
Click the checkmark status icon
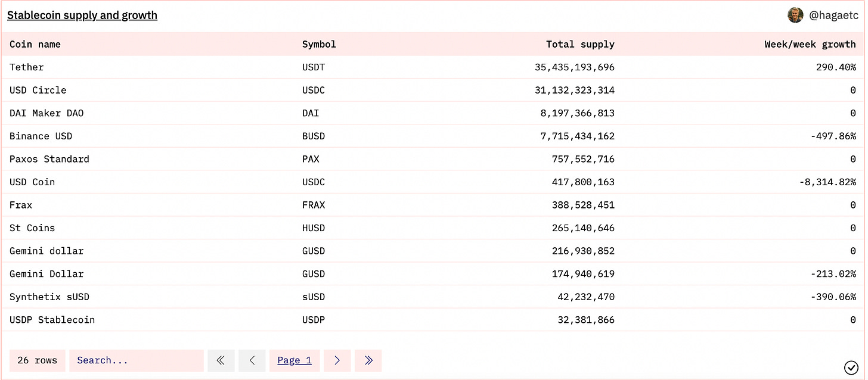coord(851,367)
